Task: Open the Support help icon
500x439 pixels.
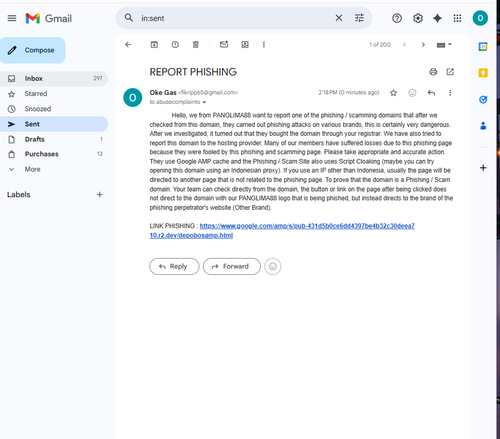Action: point(397,18)
